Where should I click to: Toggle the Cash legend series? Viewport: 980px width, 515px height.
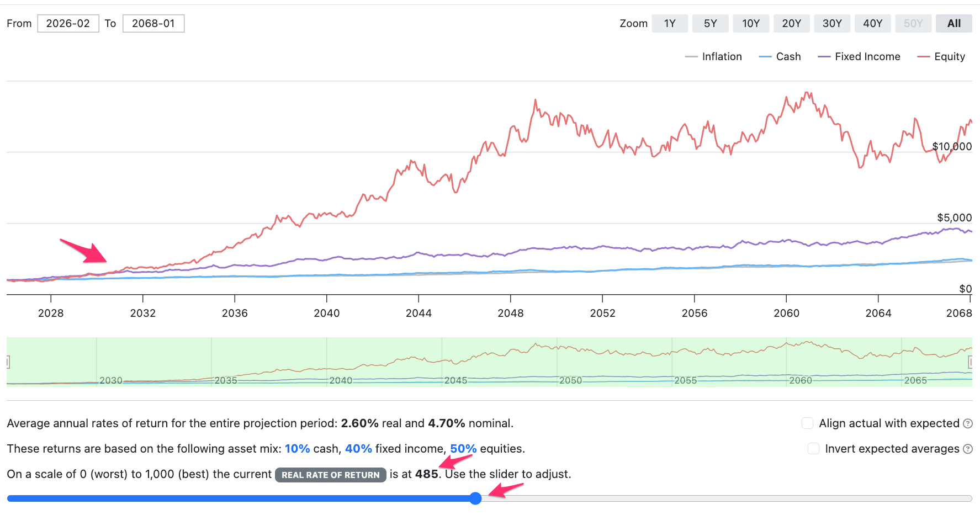[780, 56]
